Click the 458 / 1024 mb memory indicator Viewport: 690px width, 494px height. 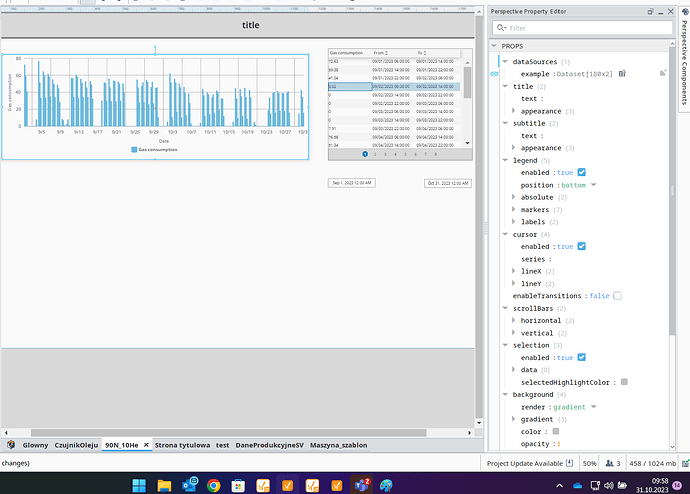click(653, 463)
